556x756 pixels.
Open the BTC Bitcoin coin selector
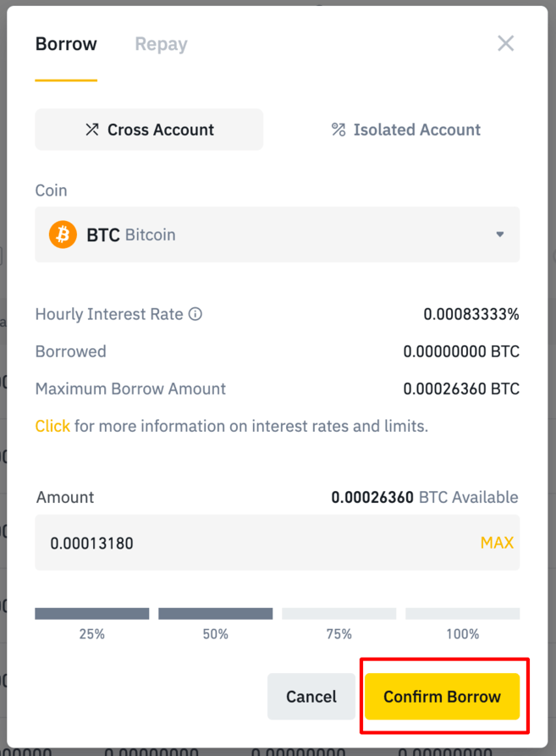[277, 235]
